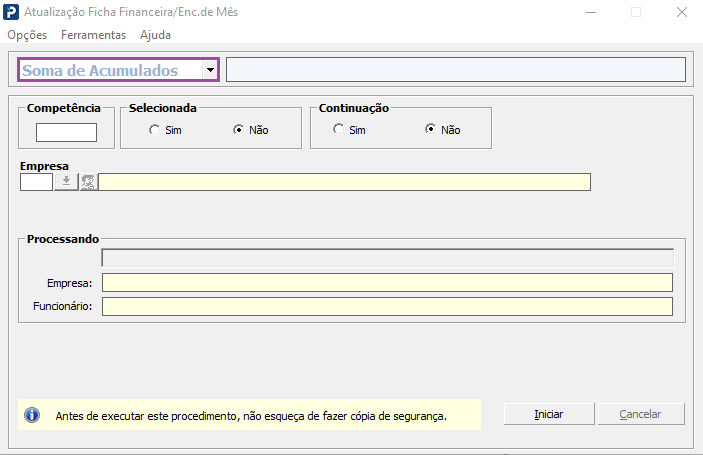
Task: Select Sim under Selecionada
Action: tap(154, 130)
